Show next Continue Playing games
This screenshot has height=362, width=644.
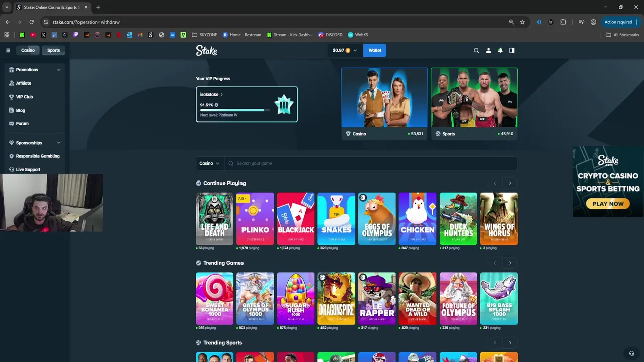click(x=510, y=184)
